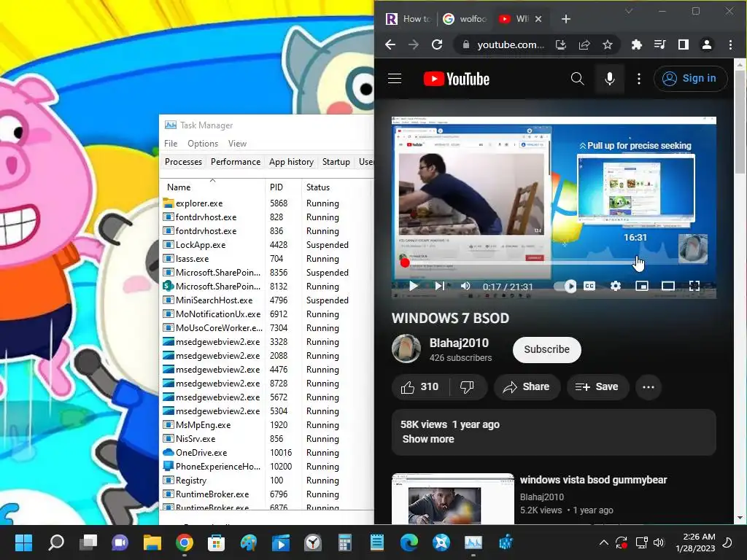The width and height of the screenshot is (747, 560).
Task: Go back in Chrome with the back arrow
Action: point(390,44)
